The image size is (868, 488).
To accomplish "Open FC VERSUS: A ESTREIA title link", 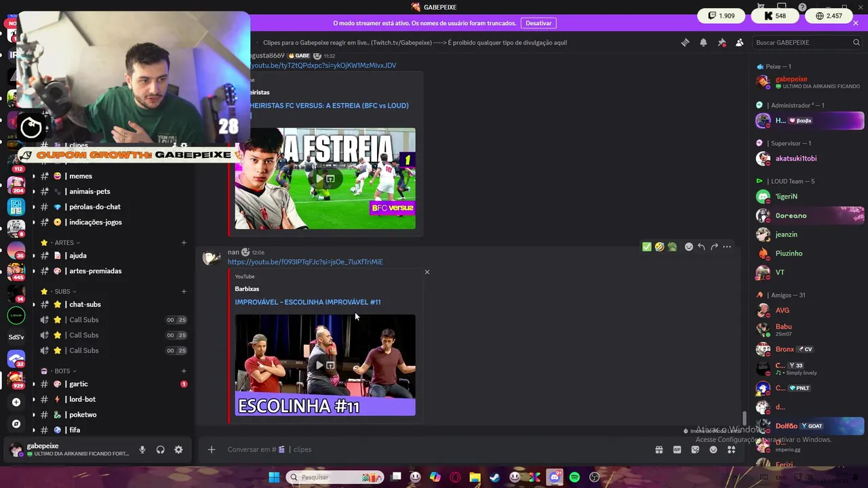I will point(329,106).
